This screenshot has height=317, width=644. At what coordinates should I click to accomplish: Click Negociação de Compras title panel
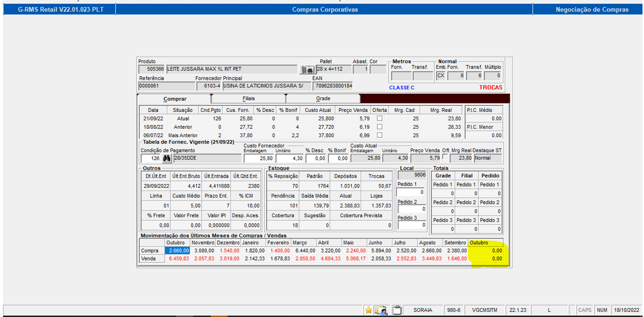pyautogui.click(x=588, y=10)
